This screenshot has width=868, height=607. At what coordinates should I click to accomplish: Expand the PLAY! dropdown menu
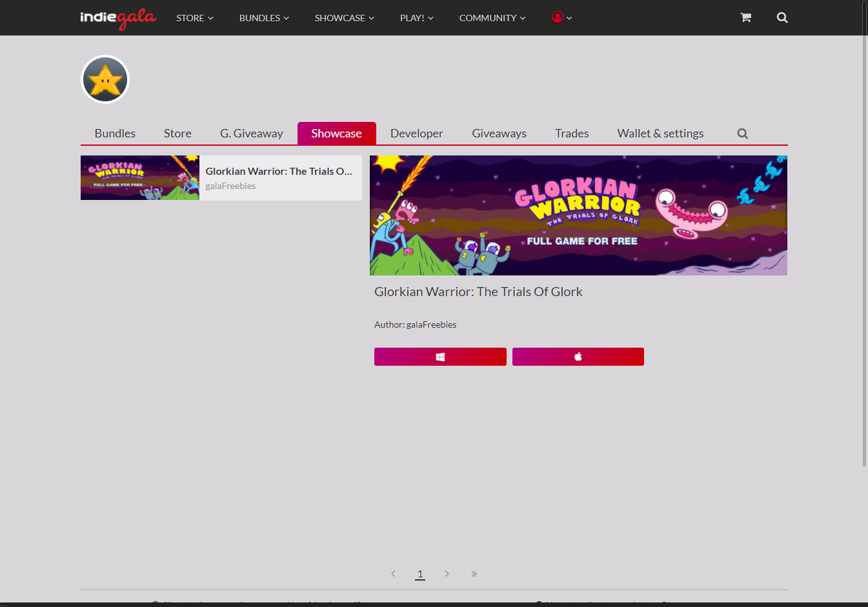417,18
